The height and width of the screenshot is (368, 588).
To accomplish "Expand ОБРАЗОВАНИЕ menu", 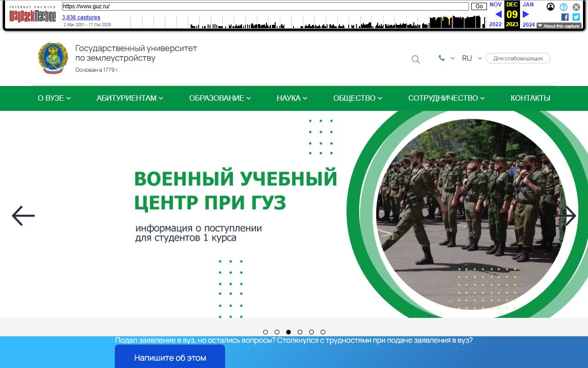I will click(220, 98).
